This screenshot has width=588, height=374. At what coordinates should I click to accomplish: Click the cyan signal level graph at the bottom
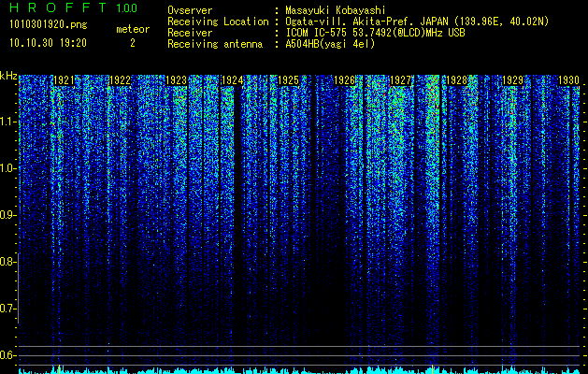pyautogui.click(x=299, y=370)
